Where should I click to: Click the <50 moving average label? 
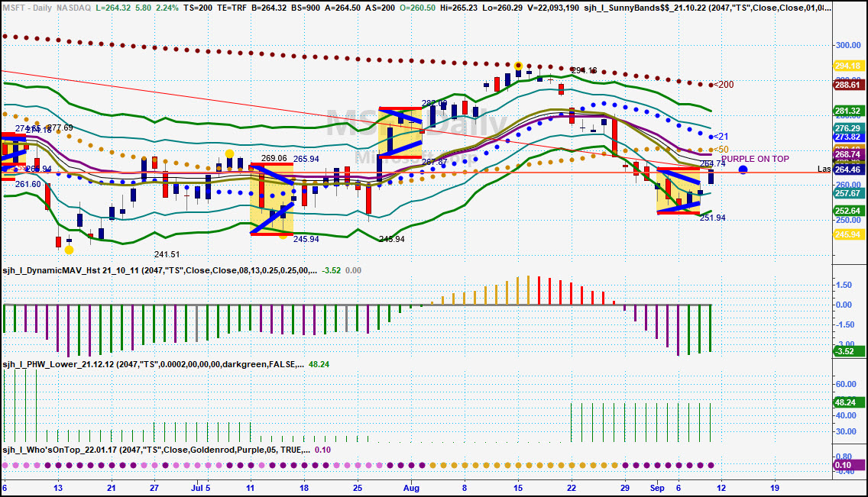click(721, 150)
